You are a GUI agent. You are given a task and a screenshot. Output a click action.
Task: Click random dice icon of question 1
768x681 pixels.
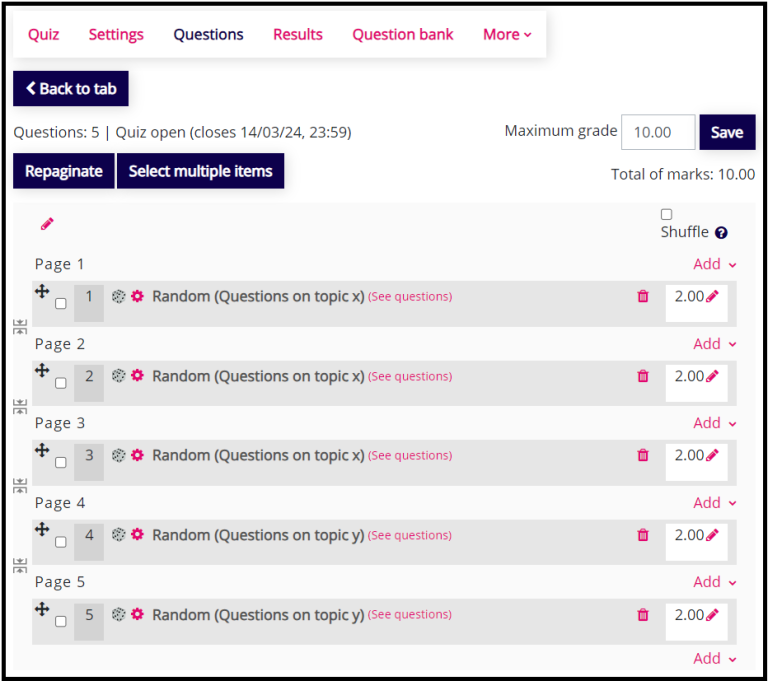(x=119, y=296)
